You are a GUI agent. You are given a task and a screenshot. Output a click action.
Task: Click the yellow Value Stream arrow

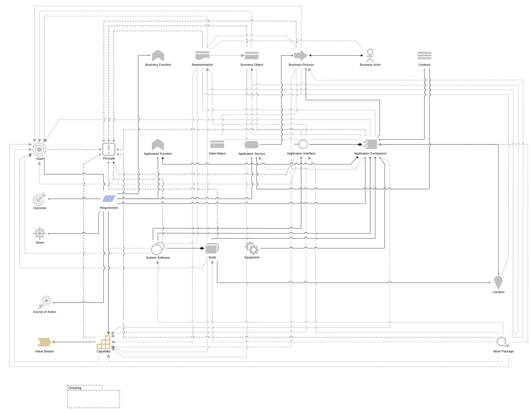pyautogui.click(x=44, y=342)
